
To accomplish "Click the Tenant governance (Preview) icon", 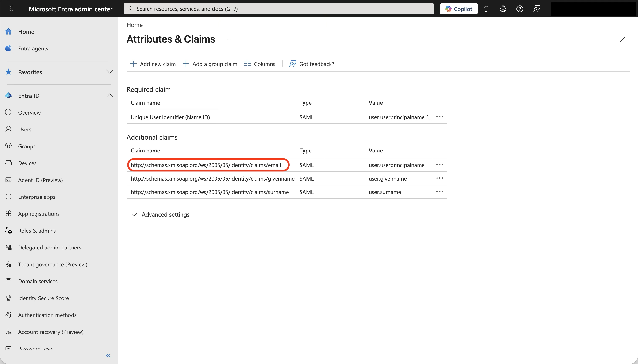I will [x=8, y=264].
